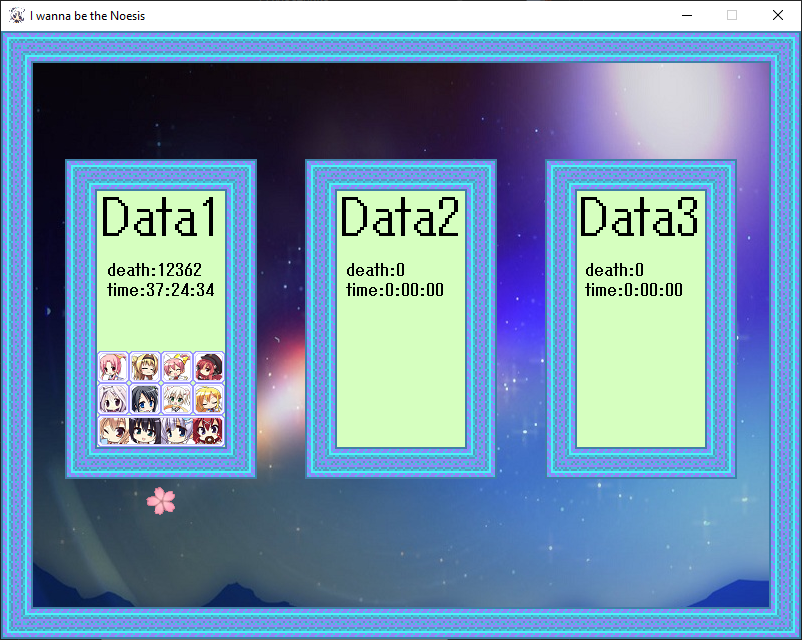Close the I wanna be the Noesis window
Viewport: 802px width, 640px height.
pos(777,15)
